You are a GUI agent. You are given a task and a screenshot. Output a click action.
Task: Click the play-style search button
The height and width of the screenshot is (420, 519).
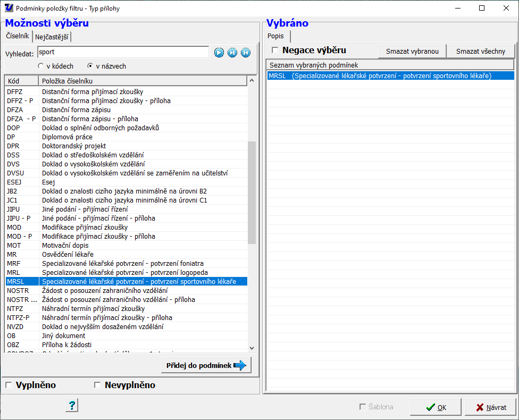[x=219, y=52]
